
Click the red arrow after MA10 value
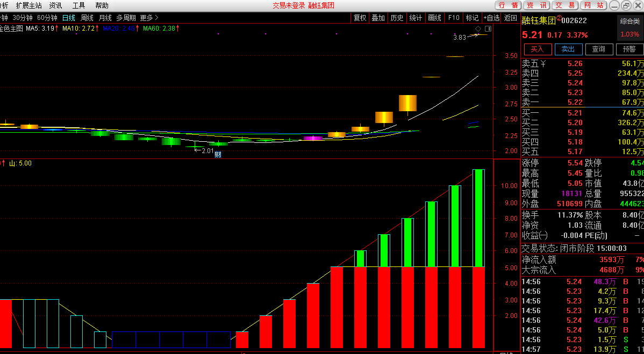coord(97,28)
